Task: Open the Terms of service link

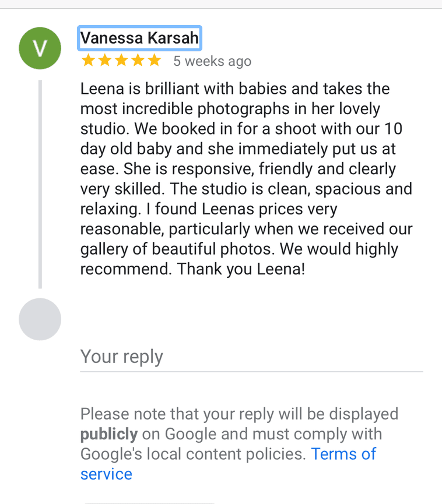Action: (x=344, y=454)
